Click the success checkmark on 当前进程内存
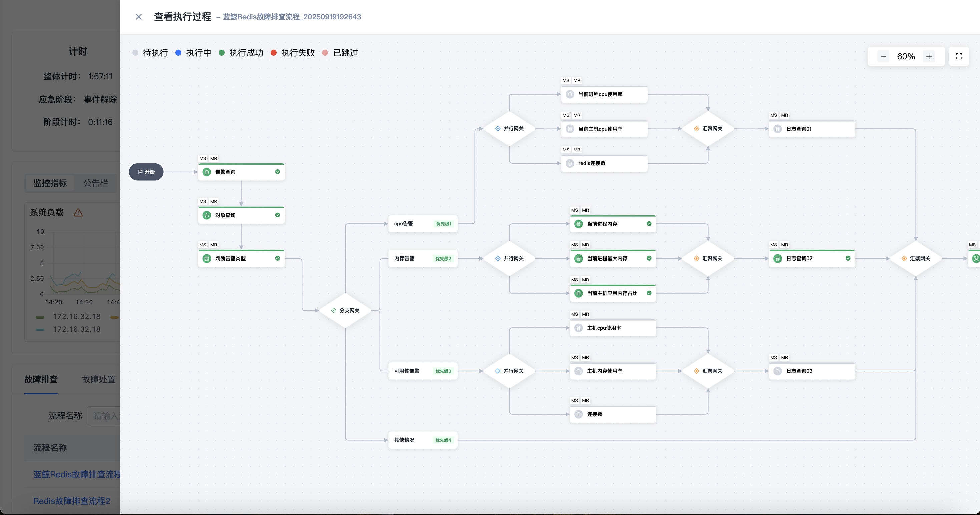This screenshot has width=980, height=515. [649, 224]
